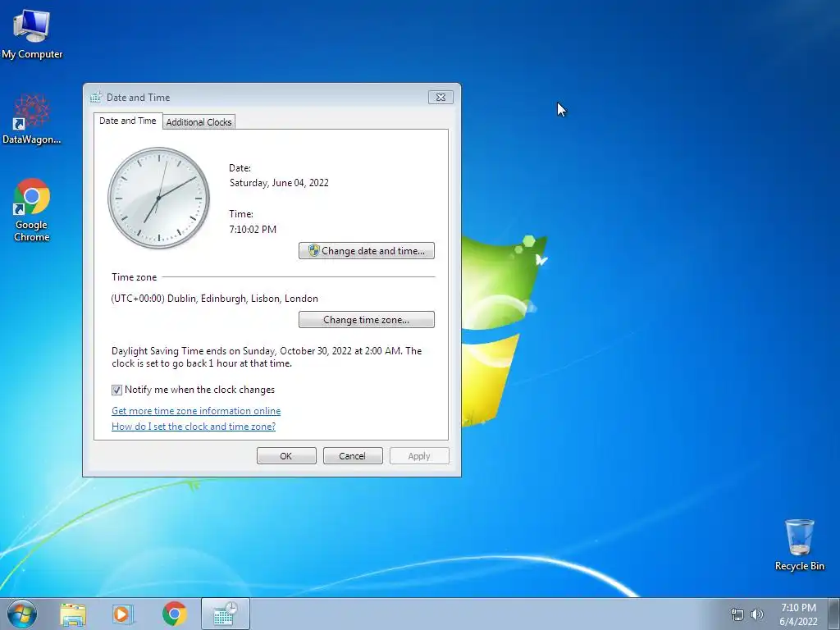Image resolution: width=840 pixels, height=630 pixels.
Task: Click the taskbar clock showing 7:10 PM
Action: [798, 614]
